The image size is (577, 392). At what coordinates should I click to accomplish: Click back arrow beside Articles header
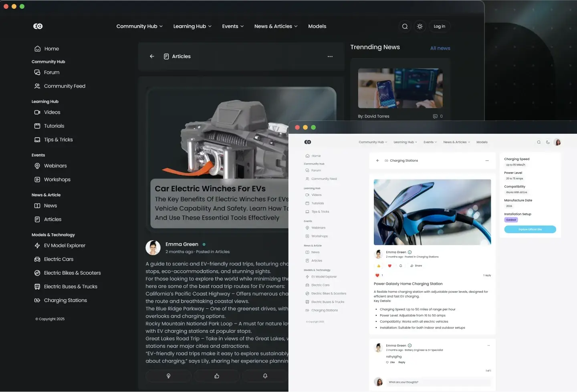(152, 56)
